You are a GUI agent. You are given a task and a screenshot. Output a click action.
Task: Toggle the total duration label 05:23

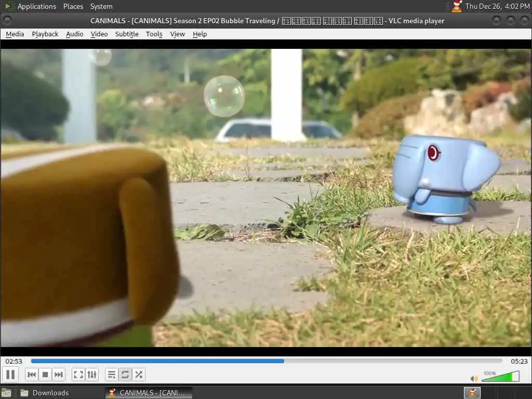tap(519, 362)
